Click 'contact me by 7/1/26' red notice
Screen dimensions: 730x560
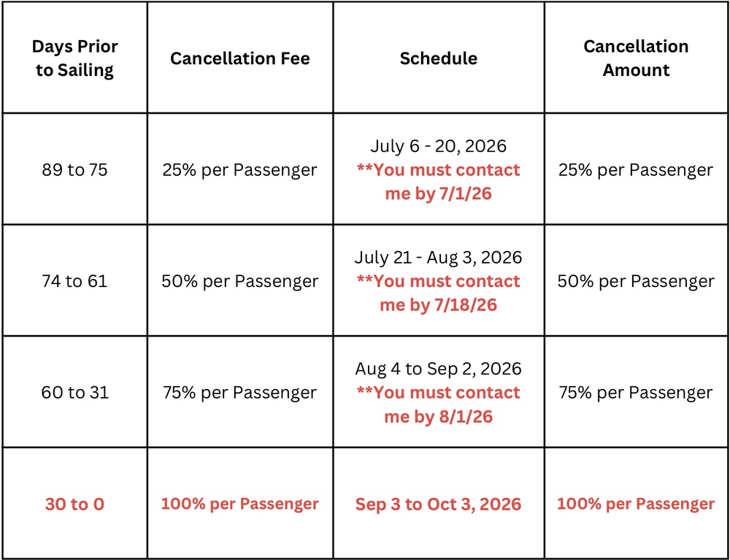pyautogui.click(x=438, y=182)
